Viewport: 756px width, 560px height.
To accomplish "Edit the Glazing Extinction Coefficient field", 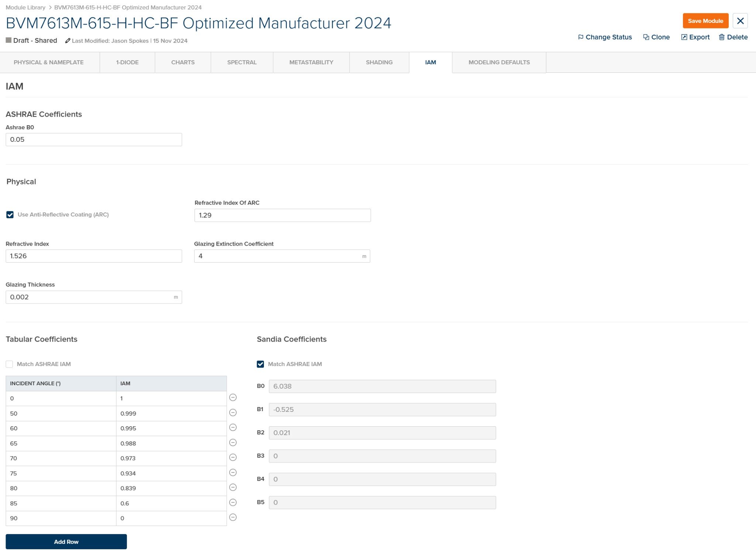I will click(x=282, y=256).
